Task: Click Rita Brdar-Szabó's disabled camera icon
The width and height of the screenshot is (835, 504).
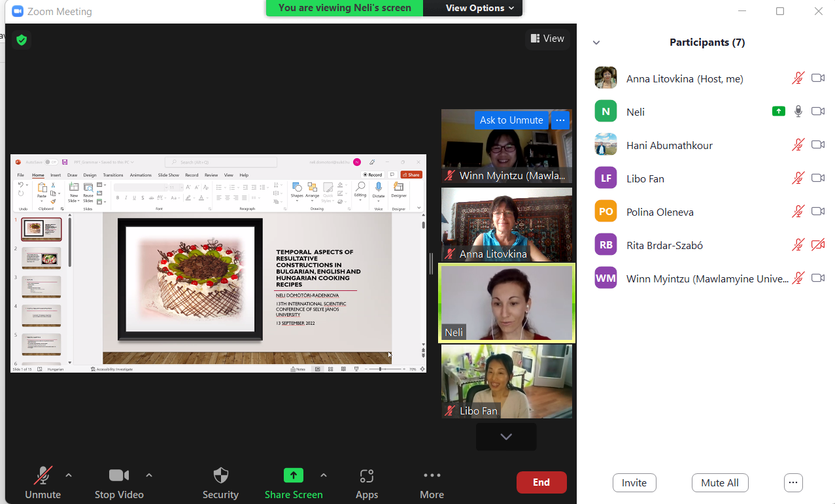Action: [x=817, y=245]
